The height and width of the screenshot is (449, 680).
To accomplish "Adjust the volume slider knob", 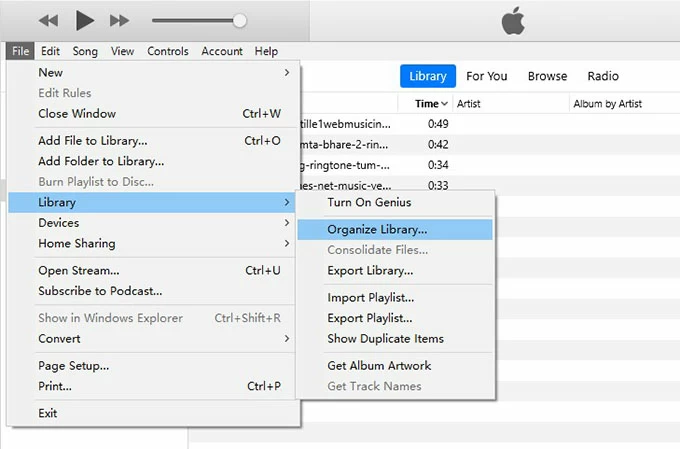I will (239, 20).
